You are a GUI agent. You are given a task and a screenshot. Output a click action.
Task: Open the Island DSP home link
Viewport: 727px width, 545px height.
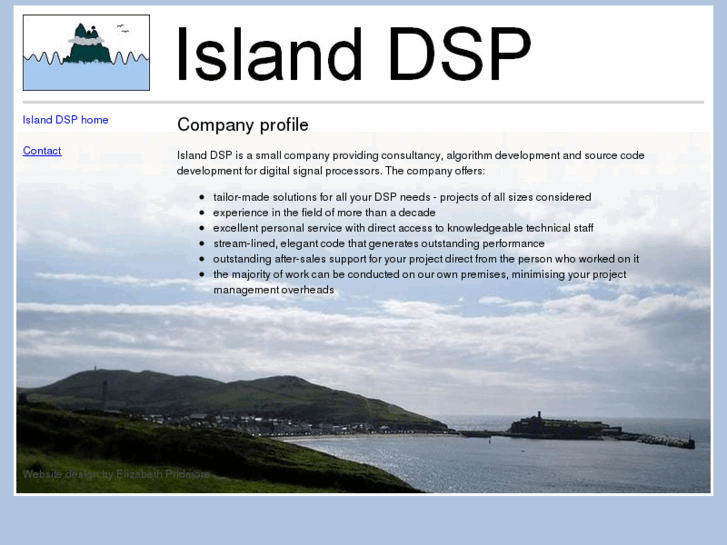[65, 120]
